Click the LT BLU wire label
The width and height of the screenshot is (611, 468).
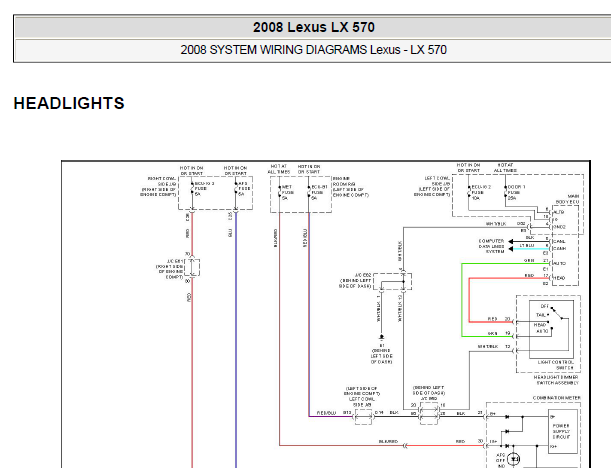527,245
